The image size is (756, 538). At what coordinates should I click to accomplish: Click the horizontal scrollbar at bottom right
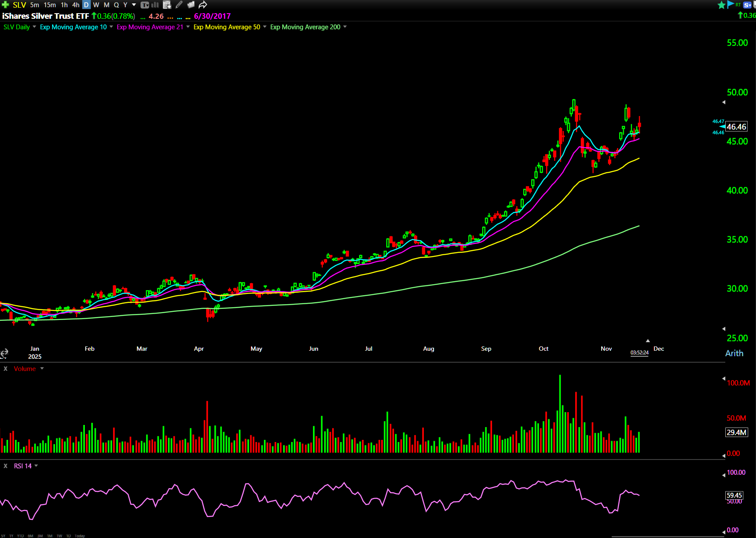coord(668,536)
